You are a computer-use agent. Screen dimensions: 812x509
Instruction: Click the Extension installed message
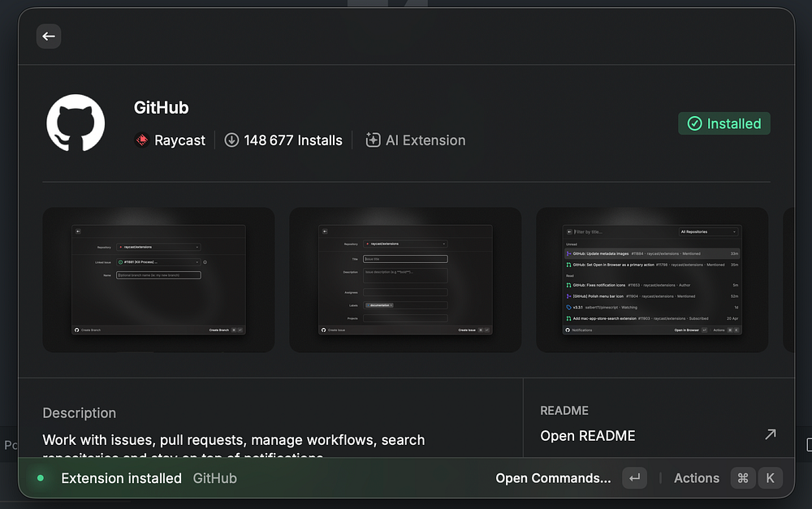(x=121, y=478)
